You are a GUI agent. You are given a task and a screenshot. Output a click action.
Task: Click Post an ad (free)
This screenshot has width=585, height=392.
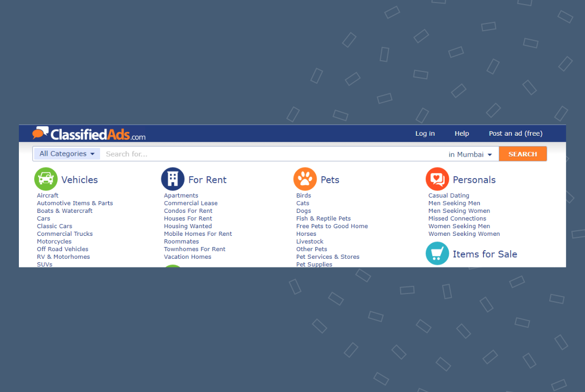(x=515, y=133)
